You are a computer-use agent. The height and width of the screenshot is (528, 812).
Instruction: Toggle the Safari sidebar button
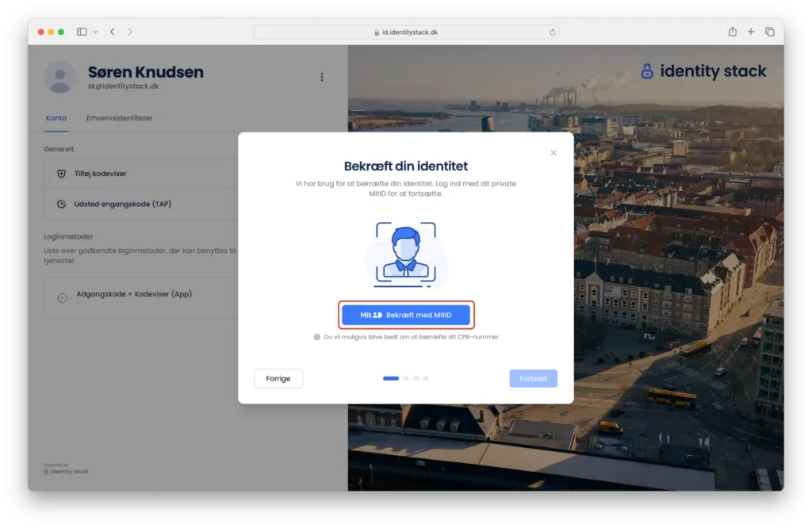click(x=82, y=32)
